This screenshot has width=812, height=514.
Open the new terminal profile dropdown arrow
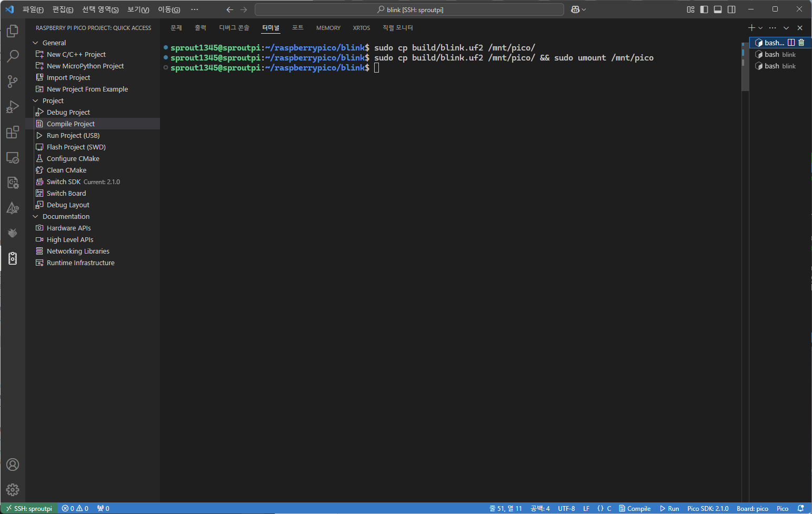pos(760,28)
